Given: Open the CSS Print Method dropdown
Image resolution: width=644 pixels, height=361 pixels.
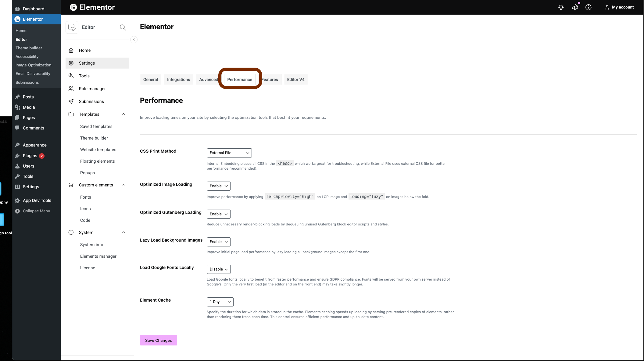Looking at the screenshot, I should pyautogui.click(x=229, y=153).
